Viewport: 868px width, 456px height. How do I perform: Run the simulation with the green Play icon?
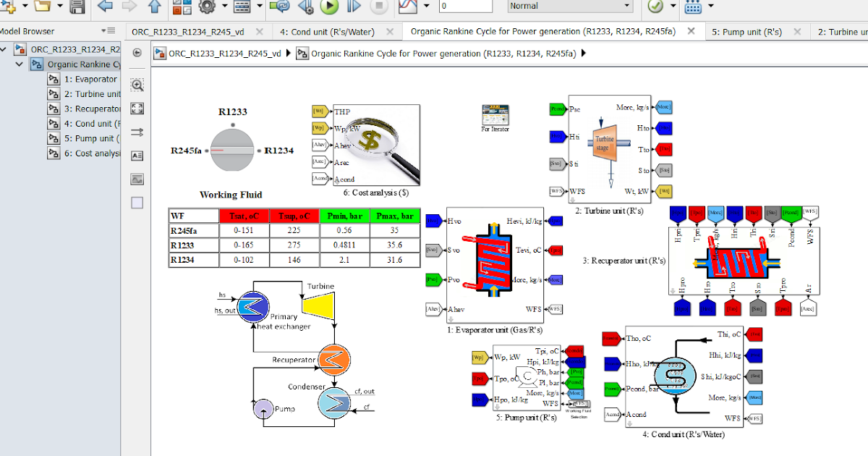[329, 7]
